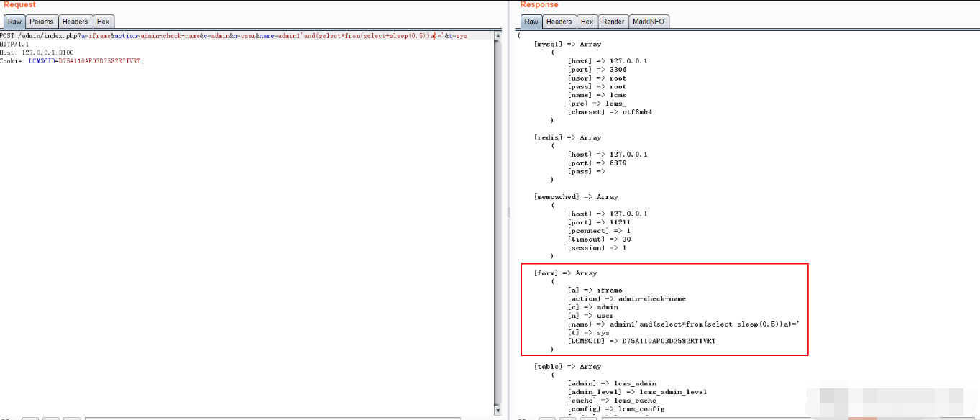Image resolution: width=980 pixels, height=420 pixels.
Task: Open the Hex tab in Response pane
Action: tap(587, 22)
